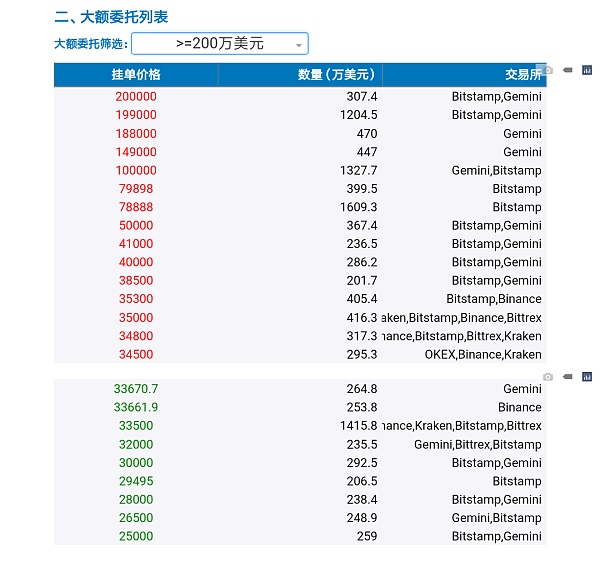The width and height of the screenshot is (600, 561).
Task: Click the quantity value 405.4
Action: pos(362,299)
